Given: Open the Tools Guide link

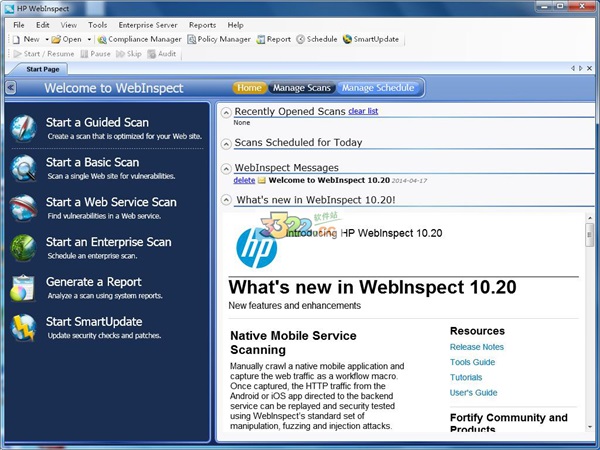Looking at the screenshot, I should [473, 362].
